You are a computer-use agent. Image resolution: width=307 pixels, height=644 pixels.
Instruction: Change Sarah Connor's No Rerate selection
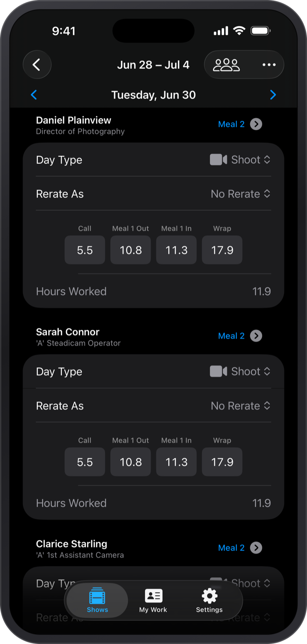point(241,406)
